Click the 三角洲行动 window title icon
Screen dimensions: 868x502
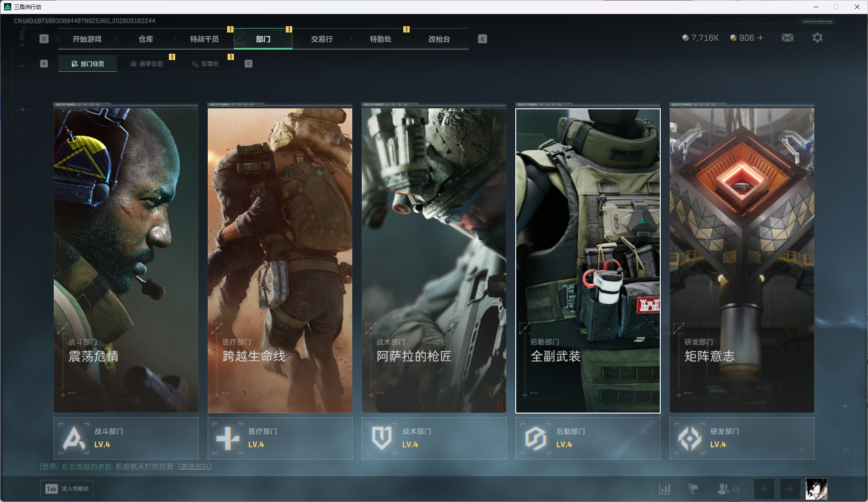(x=8, y=7)
